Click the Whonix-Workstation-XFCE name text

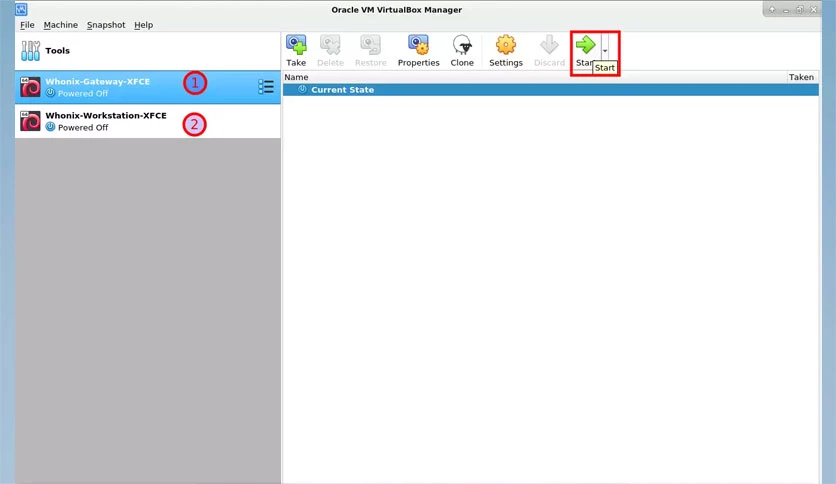(x=106, y=115)
